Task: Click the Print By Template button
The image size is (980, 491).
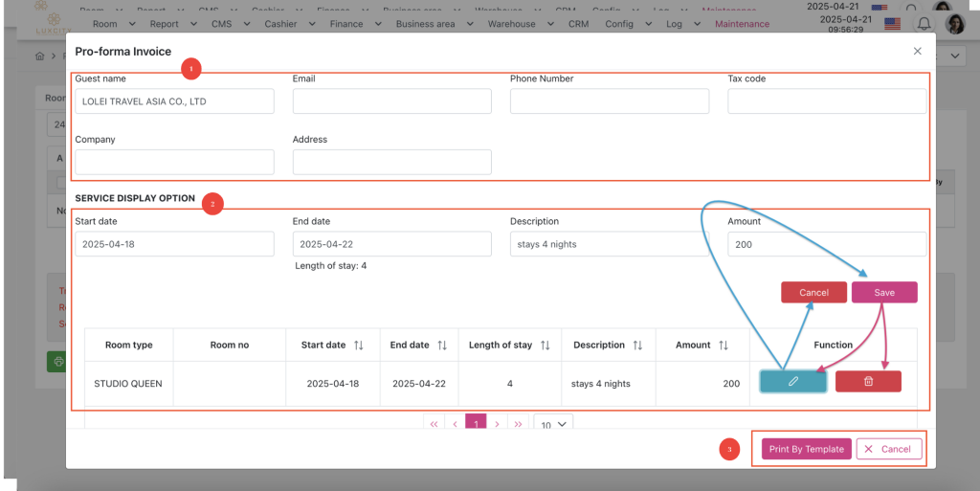Action: (x=806, y=449)
